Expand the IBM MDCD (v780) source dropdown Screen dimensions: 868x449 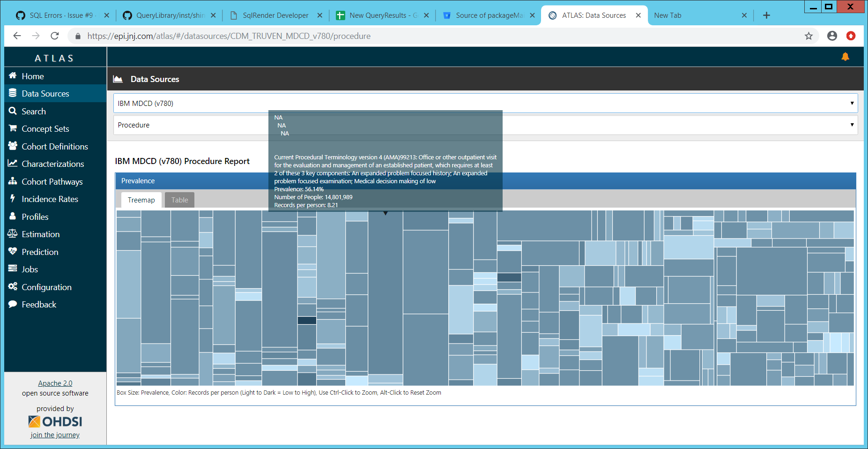pos(485,103)
